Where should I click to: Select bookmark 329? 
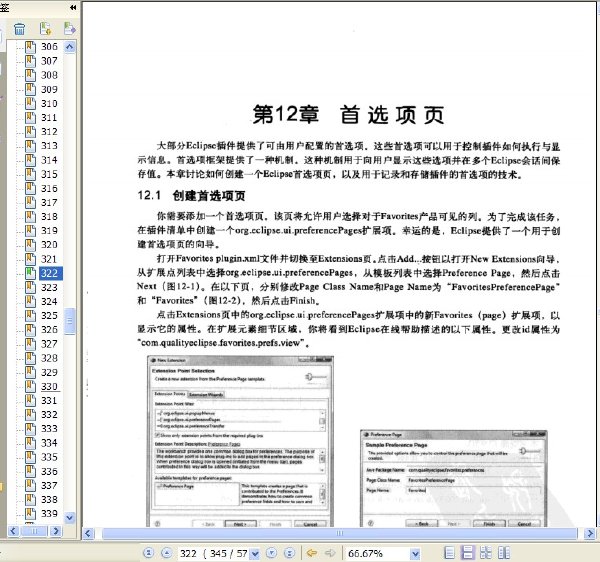click(x=49, y=372)
